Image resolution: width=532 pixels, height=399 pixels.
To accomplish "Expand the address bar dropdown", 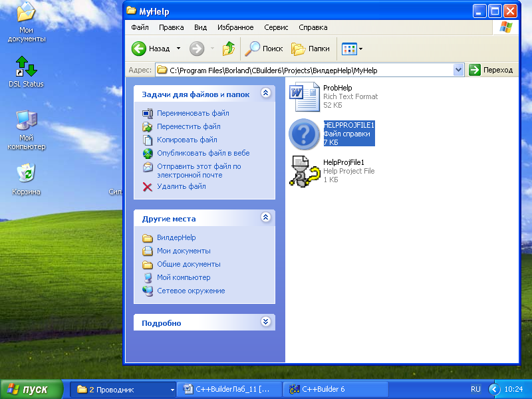I will [x=458, y=70].
